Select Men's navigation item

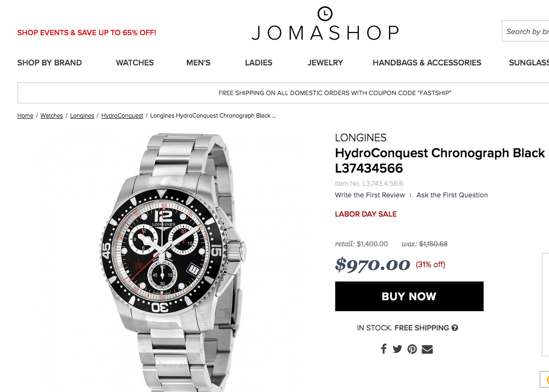point(198,63)
